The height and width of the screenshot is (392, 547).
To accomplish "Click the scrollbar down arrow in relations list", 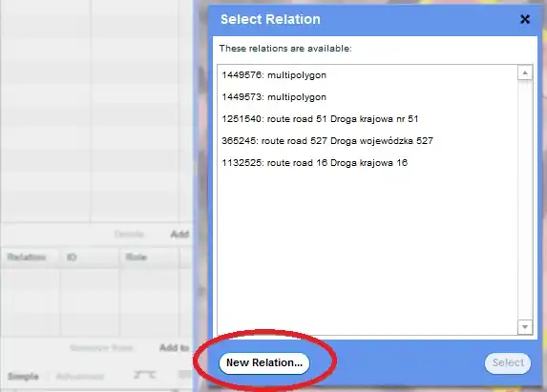I will [x=525, y=327].
